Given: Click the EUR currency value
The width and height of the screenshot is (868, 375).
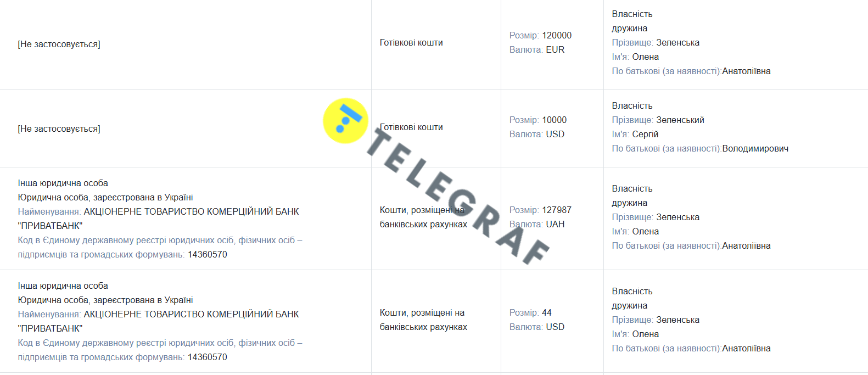Looking at the screenshot, I should coord(555,49).
